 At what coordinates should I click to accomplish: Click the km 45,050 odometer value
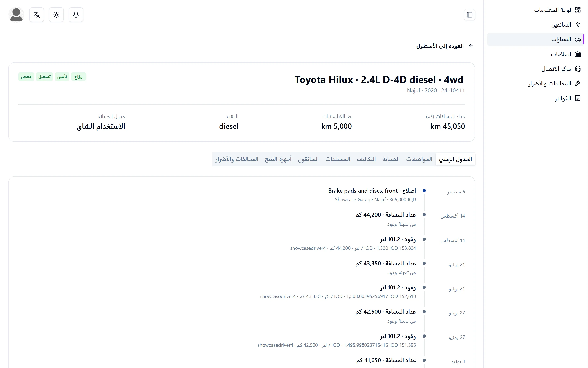(x=448, y=126)
